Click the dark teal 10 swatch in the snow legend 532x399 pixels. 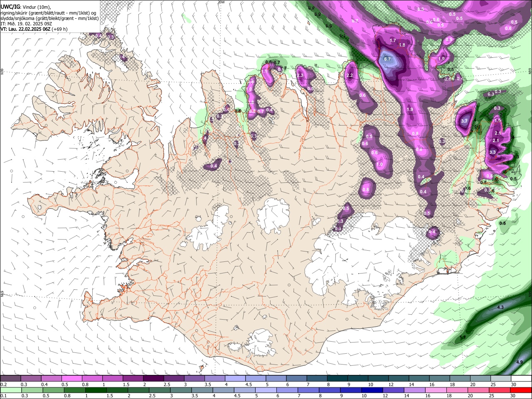[x=378, y=379]
